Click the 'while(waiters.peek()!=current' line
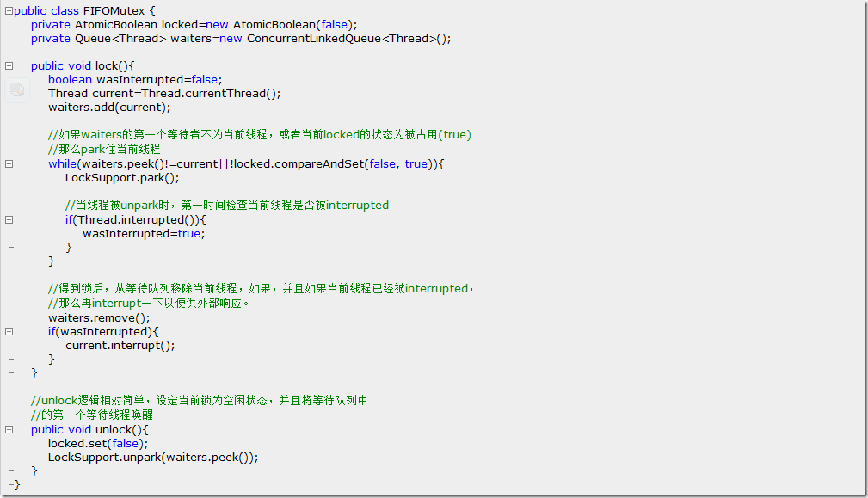This screenshot has width=868, height=498. pos(246,163)
